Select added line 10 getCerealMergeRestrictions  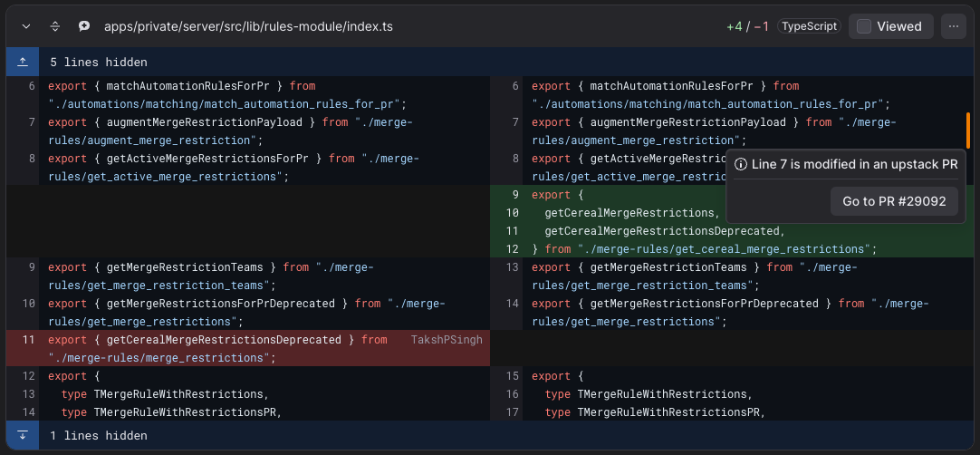629,213
